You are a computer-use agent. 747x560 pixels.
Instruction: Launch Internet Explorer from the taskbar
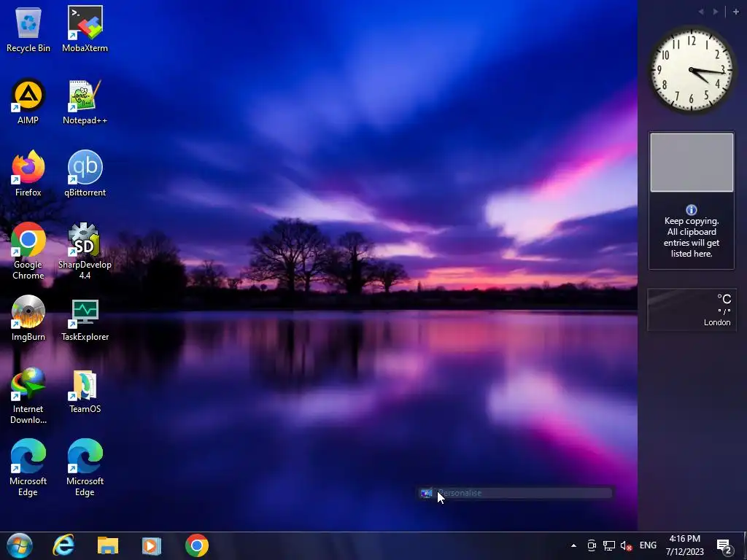(63, 545)
